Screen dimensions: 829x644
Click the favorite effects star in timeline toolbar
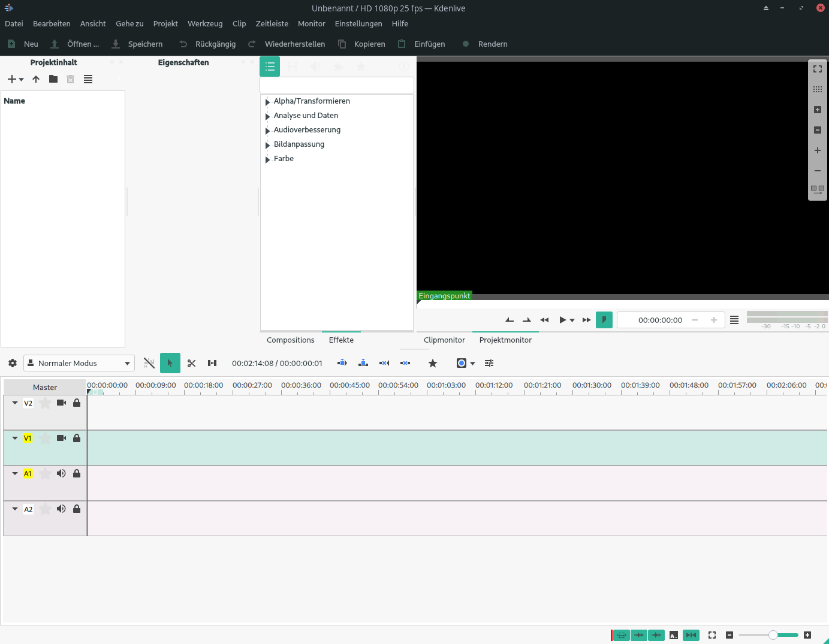click(x=433, y=363)
